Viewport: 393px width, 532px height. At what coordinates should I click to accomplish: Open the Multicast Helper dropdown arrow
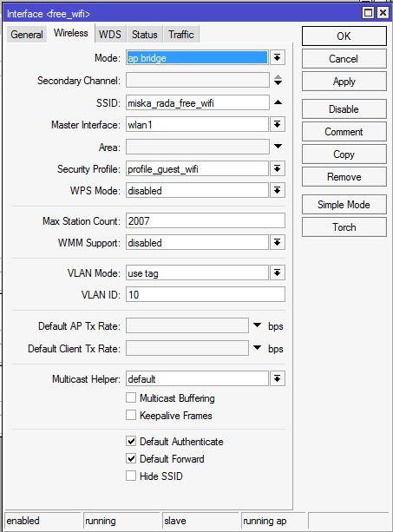(x=277, y=378)
